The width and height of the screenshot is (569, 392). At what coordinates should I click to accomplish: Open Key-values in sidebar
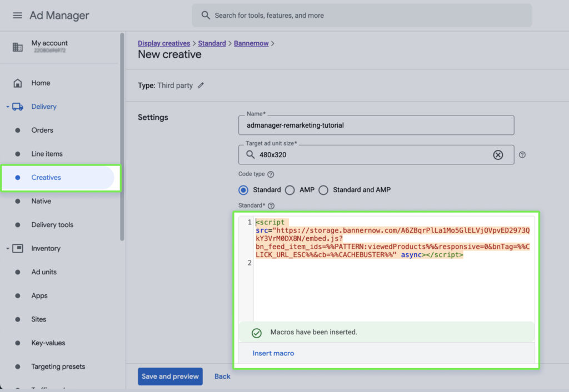48,343
